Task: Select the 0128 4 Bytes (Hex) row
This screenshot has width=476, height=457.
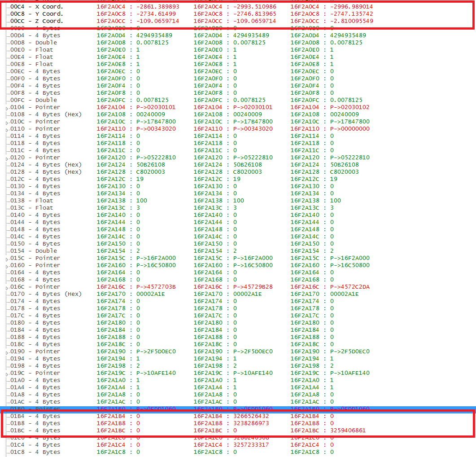Action: pos(46,171)
